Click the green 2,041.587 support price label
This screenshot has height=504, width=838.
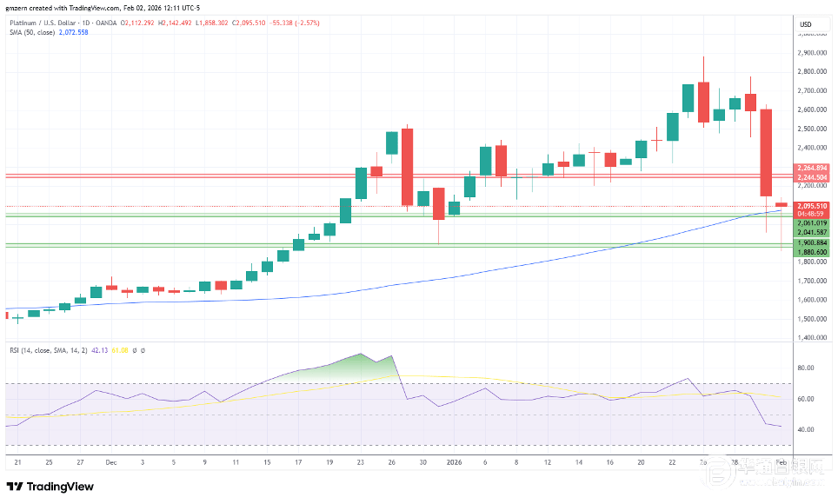pos(812,233)
